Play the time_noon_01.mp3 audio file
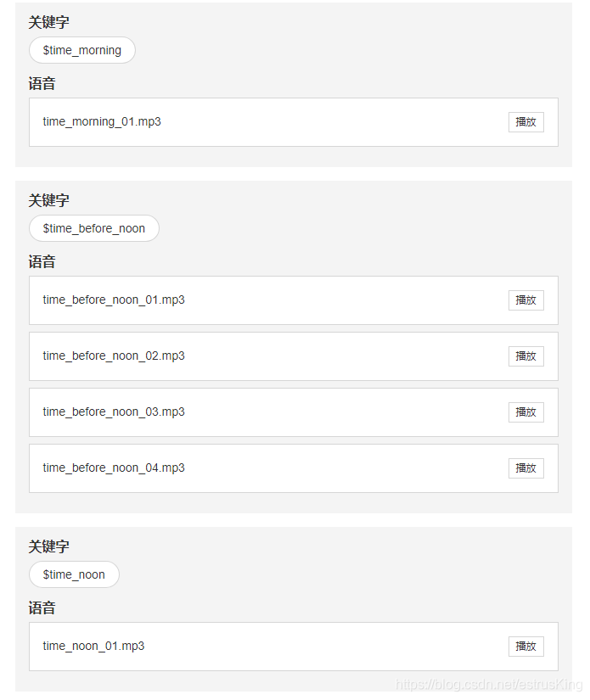 [x=525, y=646]
